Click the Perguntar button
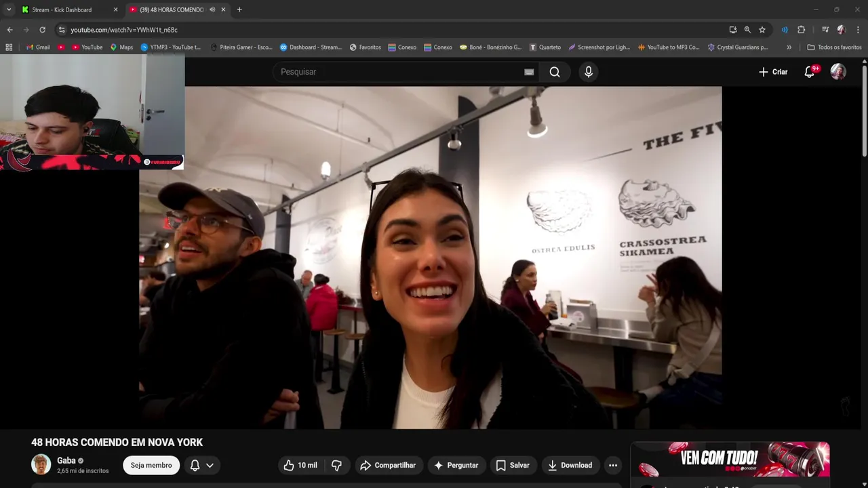Viewport: 868px width, 488px height. coord(456,465)
